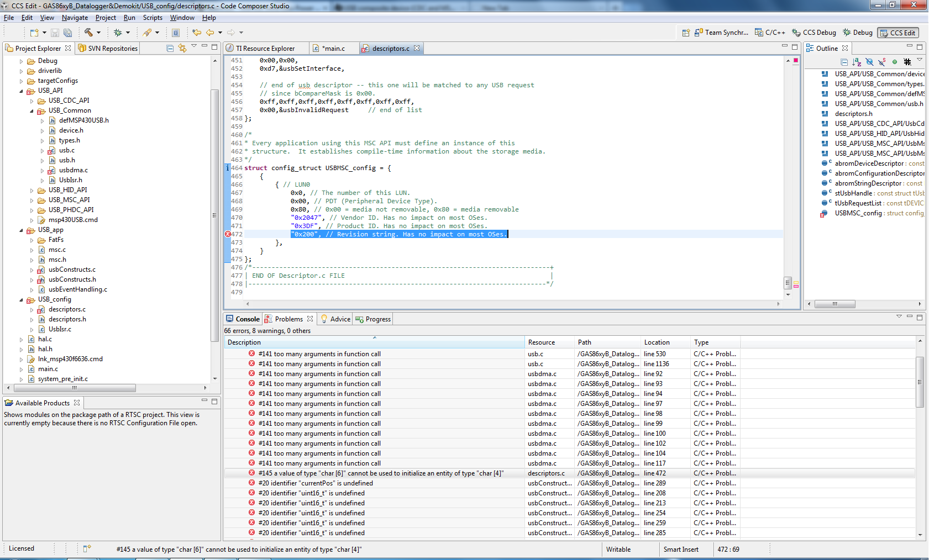This screenshot has width=929, height=560.
Task: Collapse all items in Project Explorer
Action: (170, 48)
